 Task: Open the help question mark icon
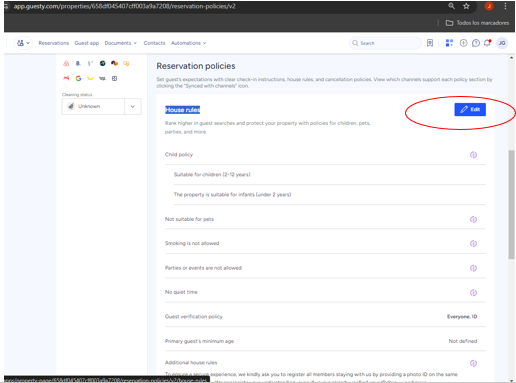pyautogui.click(x=476, y=43)
